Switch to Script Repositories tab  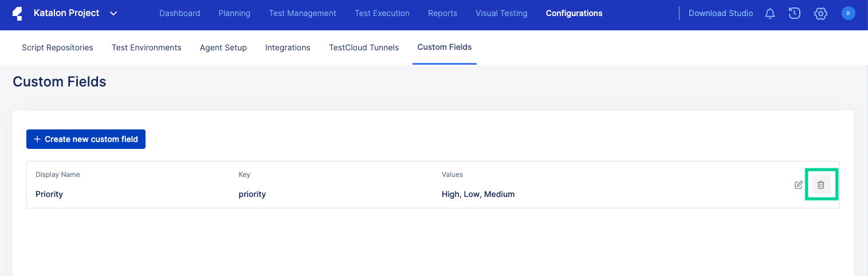click(57, 48)
